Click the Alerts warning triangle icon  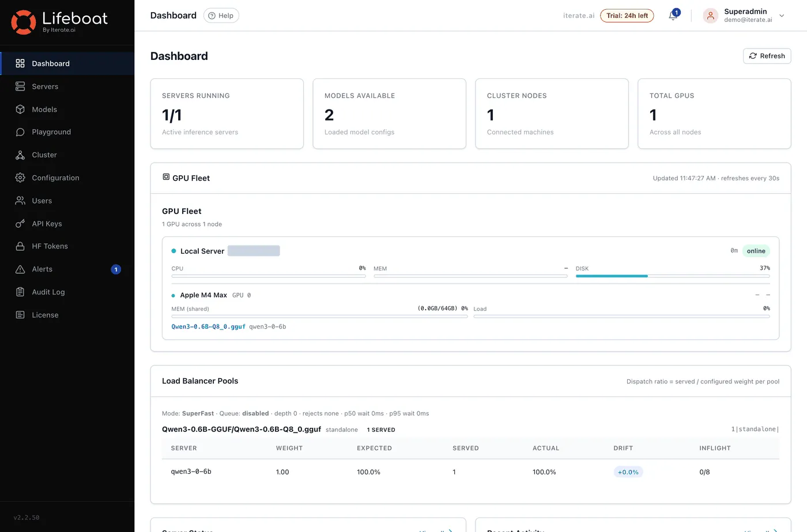pos(20,269)
